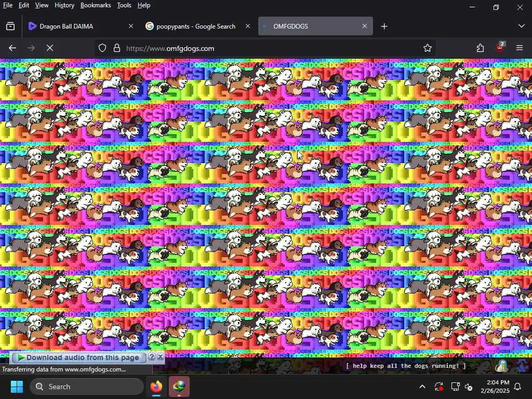The width and height of the screenshot is (532, 399).
Task: Show hidden system tray icons
Action: tap(422, 387)
